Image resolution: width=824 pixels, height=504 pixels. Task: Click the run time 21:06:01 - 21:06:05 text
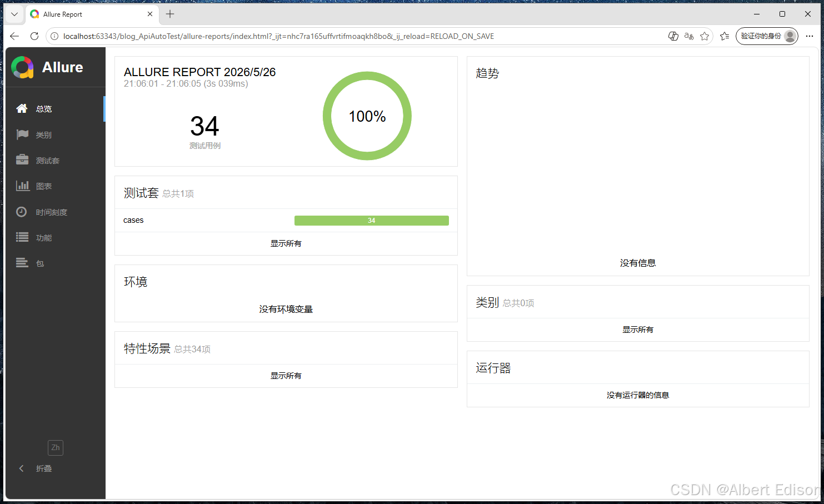pos(186,84)
